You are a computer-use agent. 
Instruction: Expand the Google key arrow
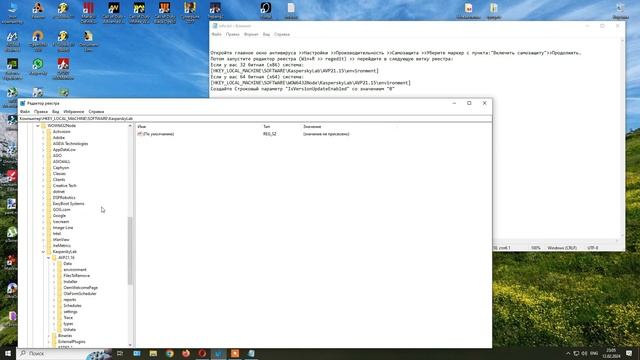pyautogui.click(x=43, y=216)
